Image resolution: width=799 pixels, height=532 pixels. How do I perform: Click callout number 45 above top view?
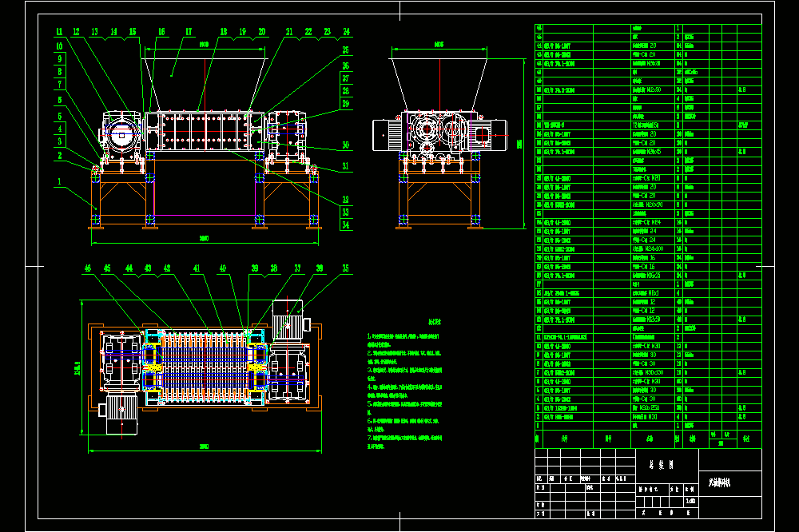(x=107, y=268)
